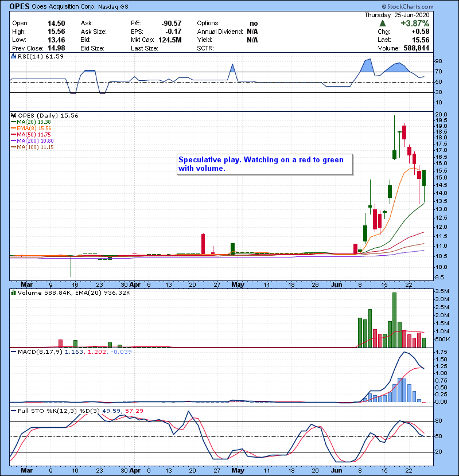This screenshot has height=476, width=459.
Task: Click the RSI(14) panel line icon
Action: tap(13, 56)
